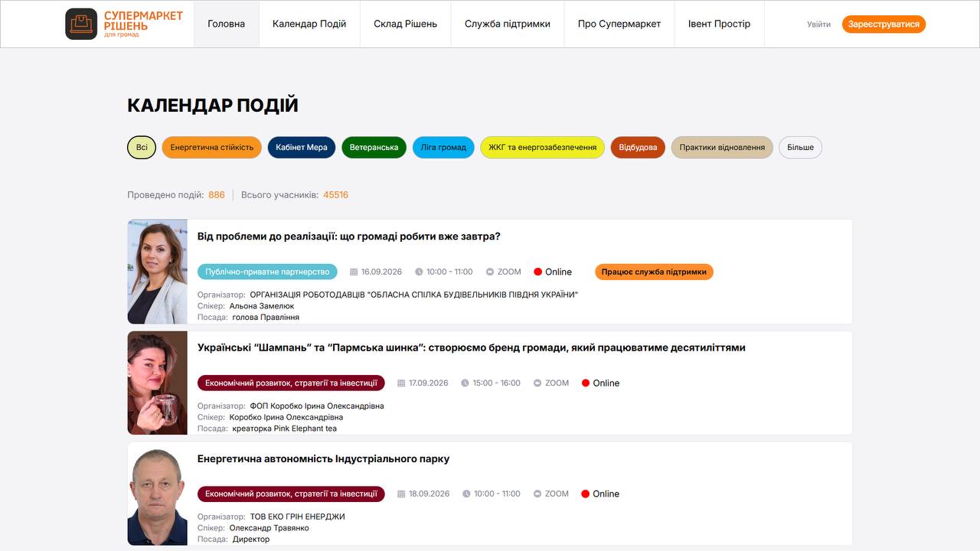The width and height of the screenshot is (980, 551).
Task: Navigate to Служба підтримки
Action: (x=508, y=24)
